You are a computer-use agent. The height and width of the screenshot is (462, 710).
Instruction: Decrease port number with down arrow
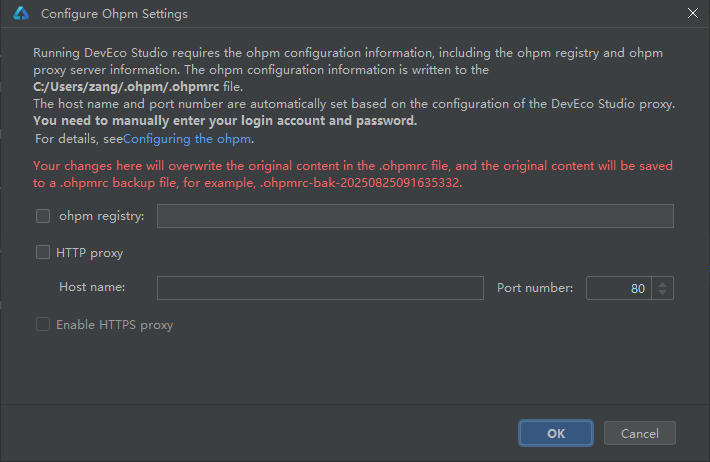tap(663, 293)
